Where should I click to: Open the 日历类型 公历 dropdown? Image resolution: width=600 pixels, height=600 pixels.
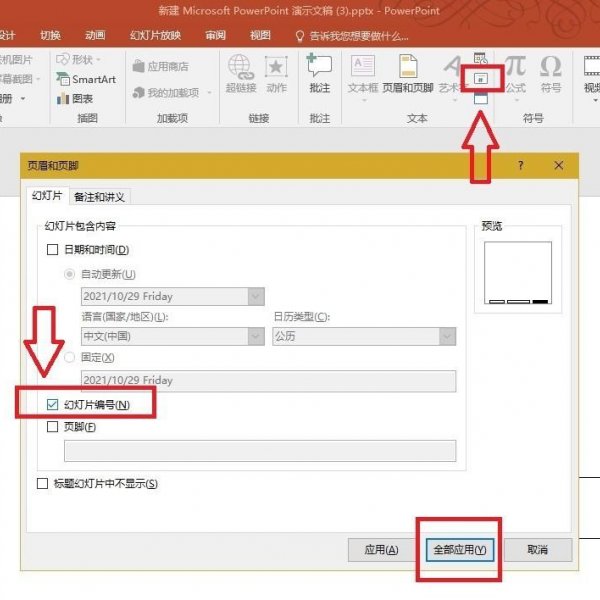pos(447,337)
